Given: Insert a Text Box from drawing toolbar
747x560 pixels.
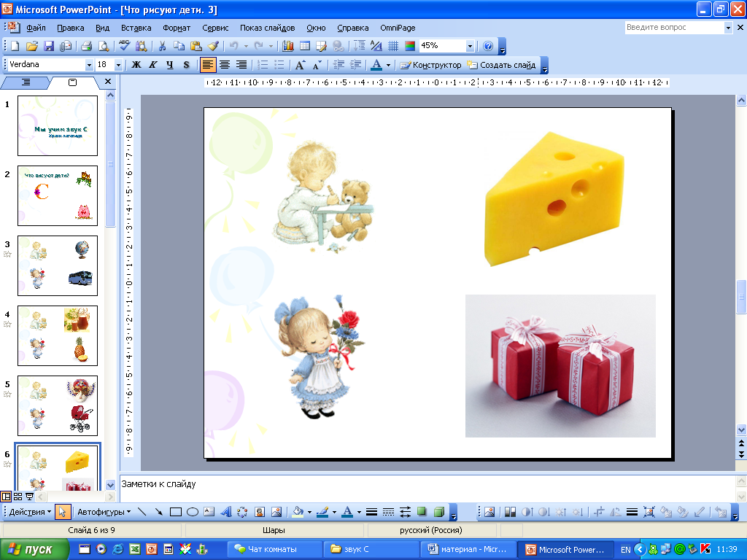Looking at the screenshot, I should [x=209, y=512].
